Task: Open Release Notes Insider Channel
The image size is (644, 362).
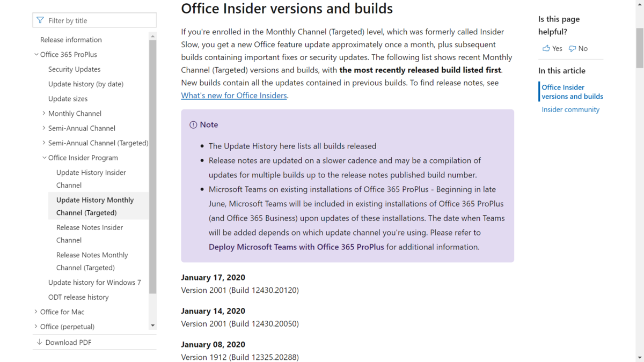Action: [x=90, y=234]
